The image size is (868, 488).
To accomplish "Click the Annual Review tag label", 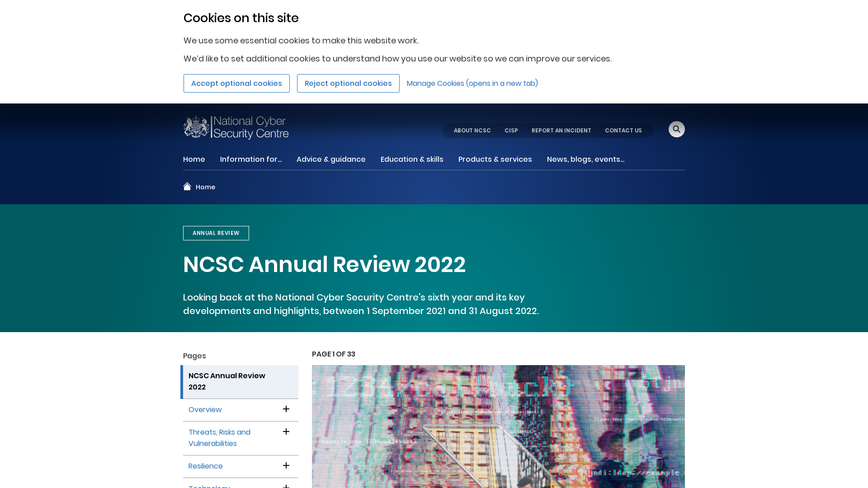I will coord(216,233).
